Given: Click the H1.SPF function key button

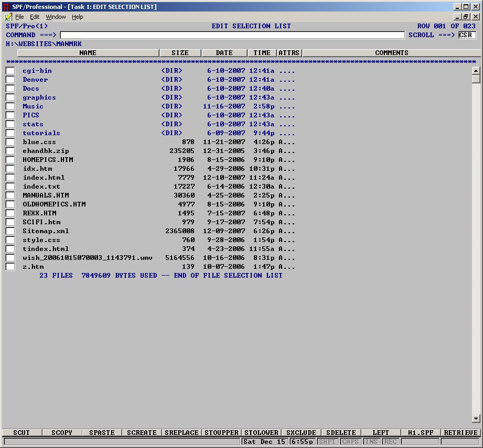Looking at the screenshot, I should click(x=421, y=433).
